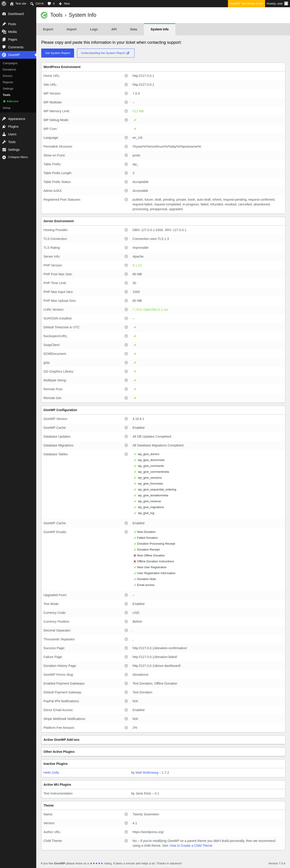Click the help icon beside TLS Connection

[x=126, y=239]
